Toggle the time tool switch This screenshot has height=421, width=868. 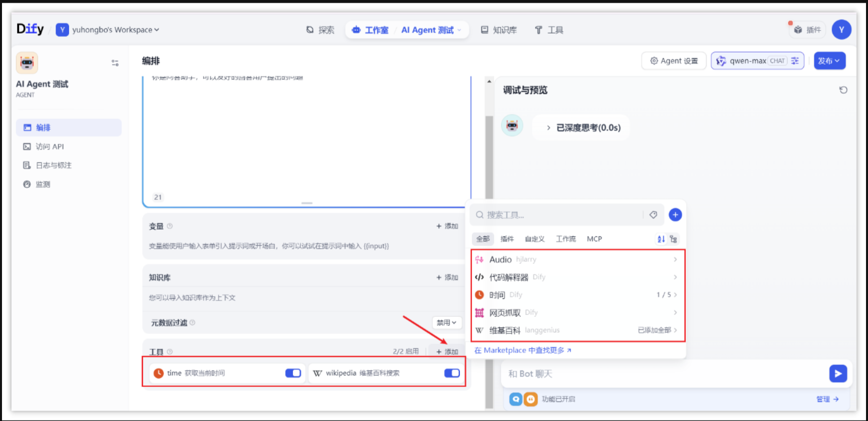click(x=293, y=373)
